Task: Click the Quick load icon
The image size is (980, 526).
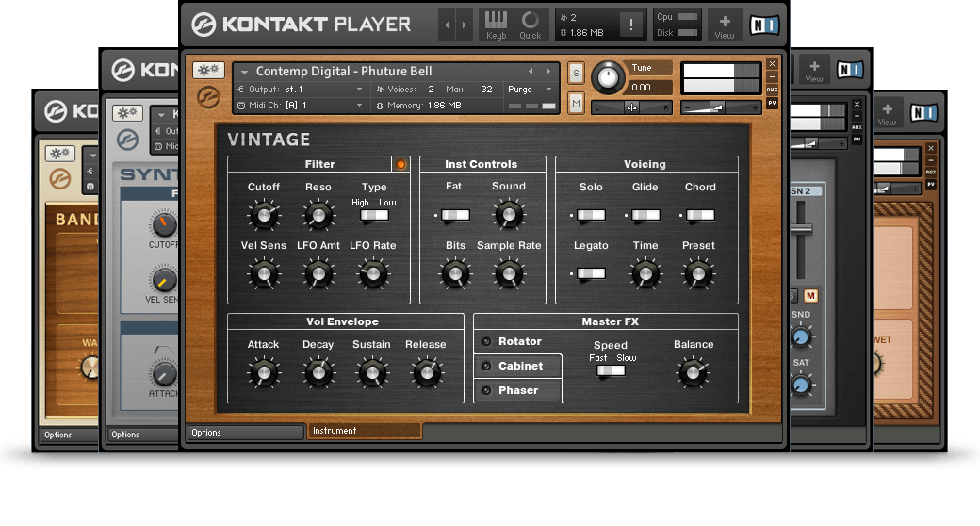Action: coord(531,24)
